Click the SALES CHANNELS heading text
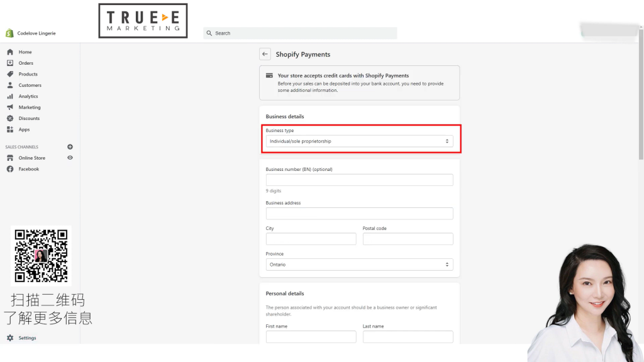Screen dimensions: 644x362 click(x=22, y=147)
